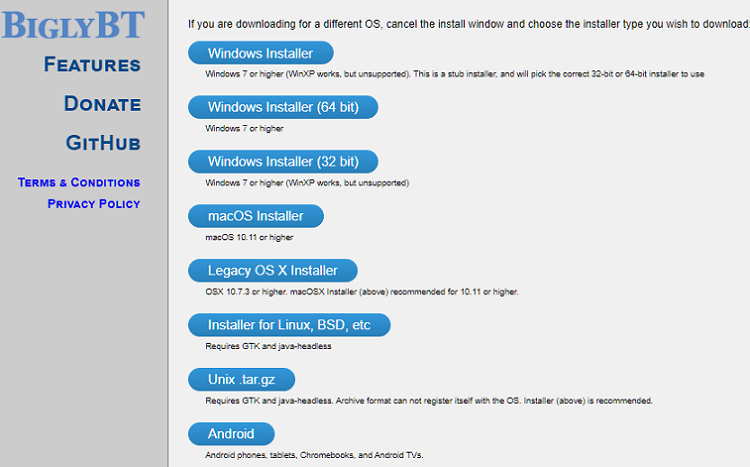This screenshot has height=467, width=750.
Task: View the Privacy Policy
Action: tap(94, 204)
